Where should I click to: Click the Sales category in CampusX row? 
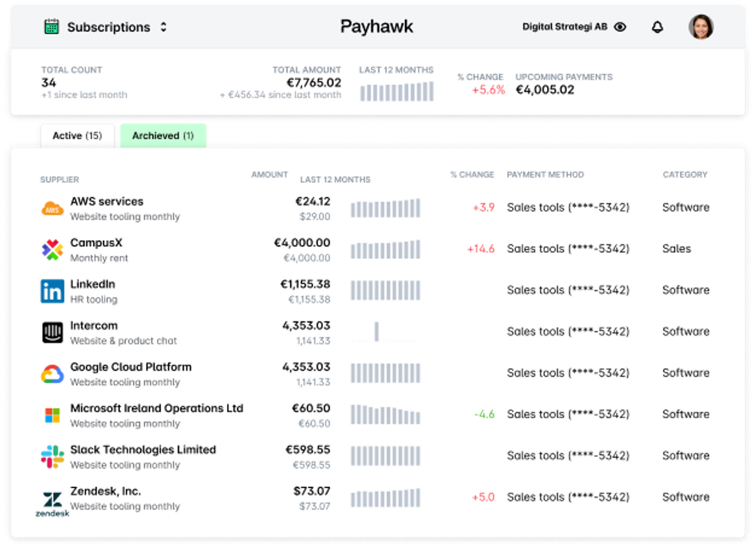coord(677,249)
